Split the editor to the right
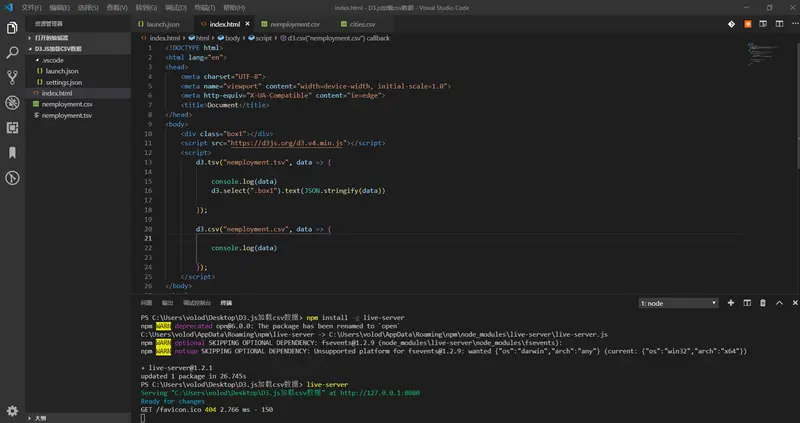 tap(779, 24)
